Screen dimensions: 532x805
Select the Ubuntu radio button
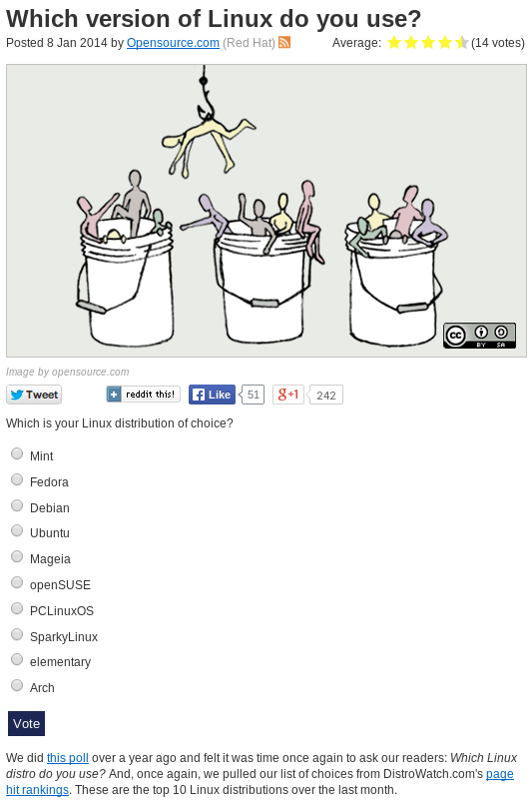click(x=17, y=530)
